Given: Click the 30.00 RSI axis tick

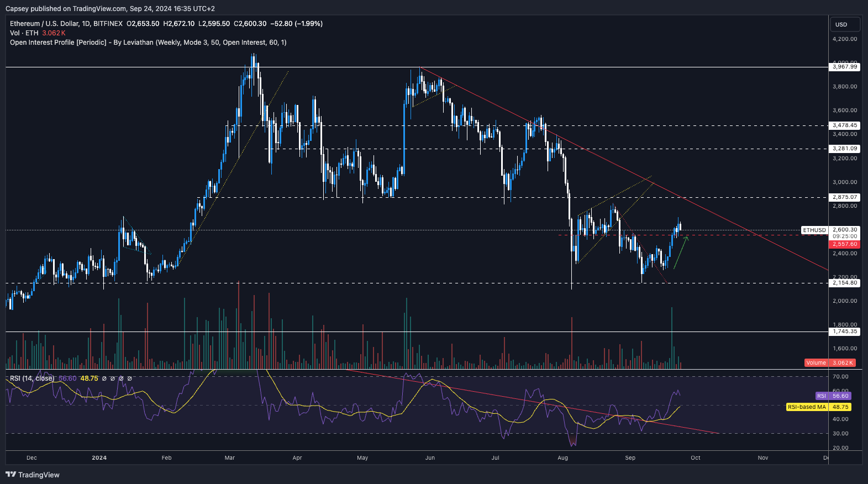Looking at the screenshot, I should (x=840, y=434).
